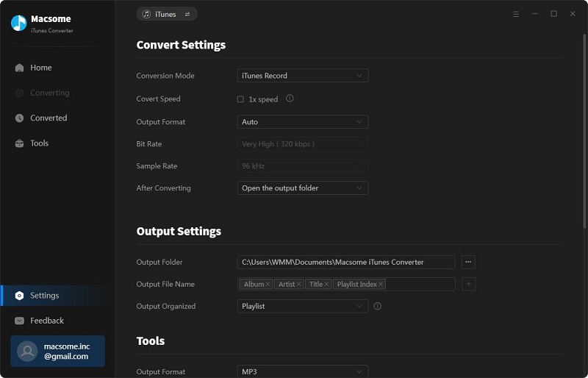Remove the Artist tag from file name
This screenshot has width=588, height=378.
299,284
